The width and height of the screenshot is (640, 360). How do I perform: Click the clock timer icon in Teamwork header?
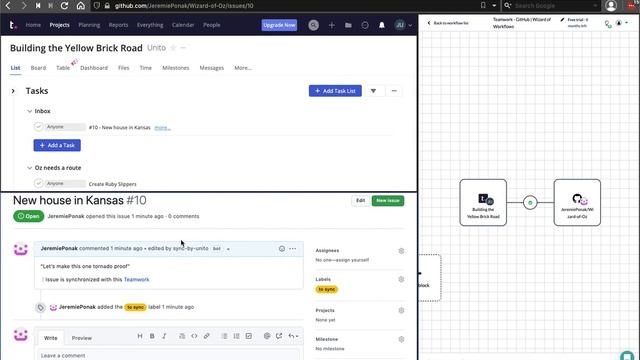coord(365,25)
